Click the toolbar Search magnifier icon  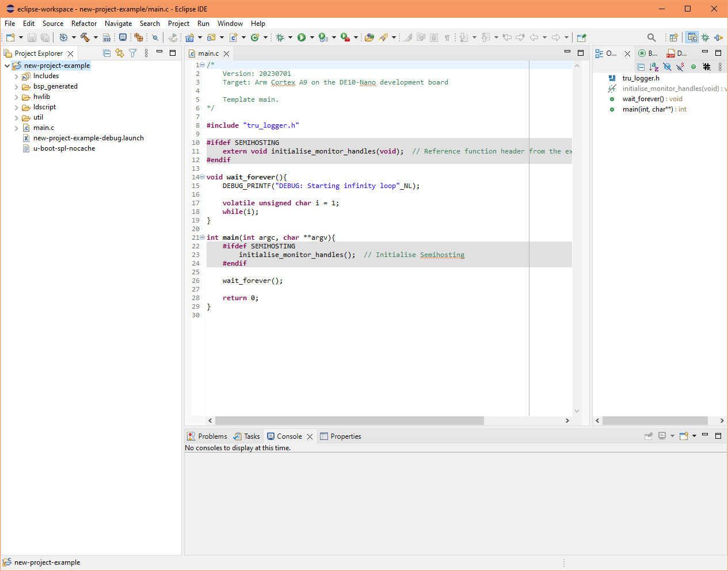coord(651,37)
